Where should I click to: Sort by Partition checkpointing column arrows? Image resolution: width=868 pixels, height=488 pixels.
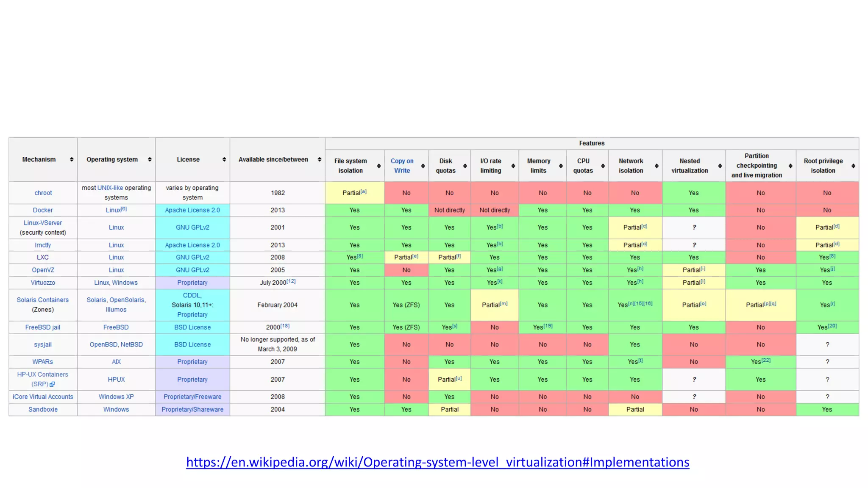click(x=790, y=166)
